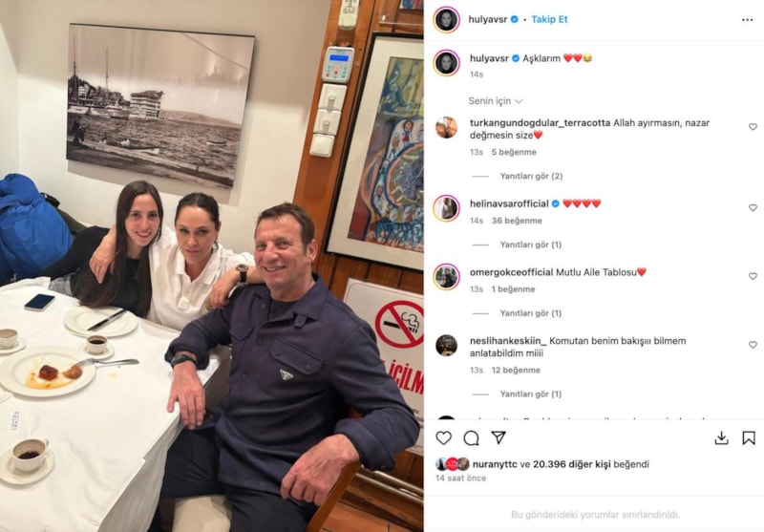The width and height of the screenshot is (764, 532).
Task: Expand replies under neslihankeskiin_'s comment
Action: [x=531, y=394]
